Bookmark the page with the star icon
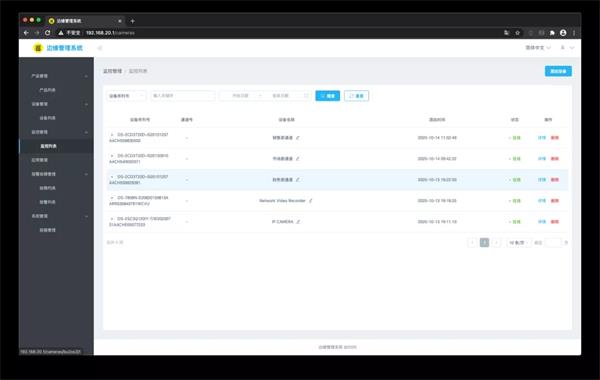The image size is (600, 380). 517,33
